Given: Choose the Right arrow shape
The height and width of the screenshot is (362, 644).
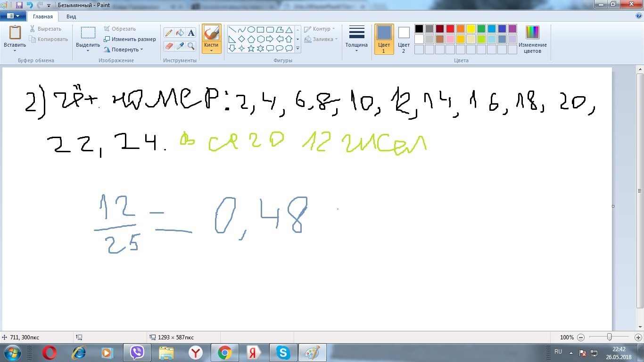Looking at the screenshot, I should [270, 39].
